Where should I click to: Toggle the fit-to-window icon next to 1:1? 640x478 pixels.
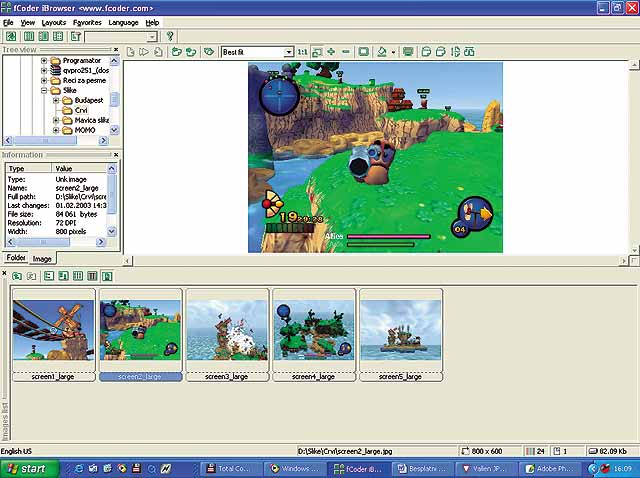point(317,52)
